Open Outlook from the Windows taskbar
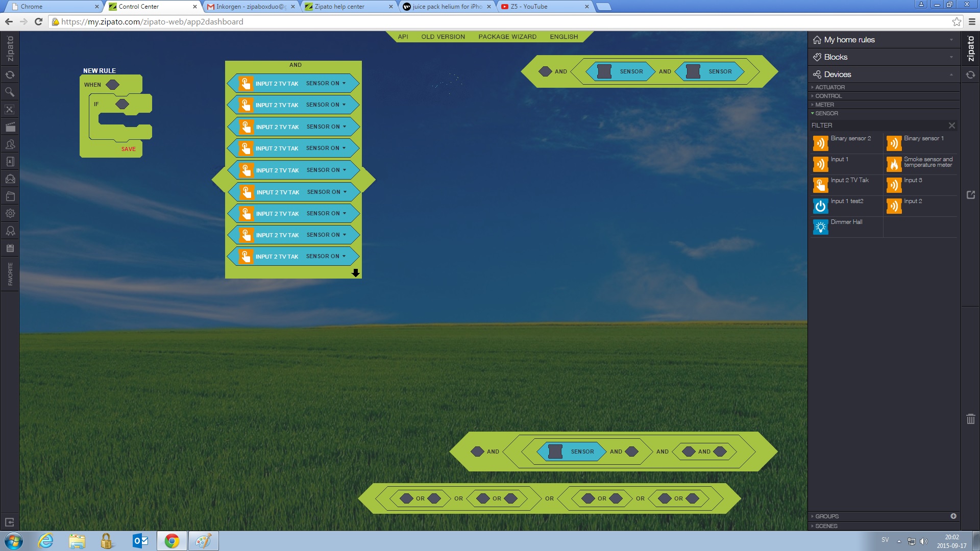The height and width of the screenshot is (551, 980). 140,541
